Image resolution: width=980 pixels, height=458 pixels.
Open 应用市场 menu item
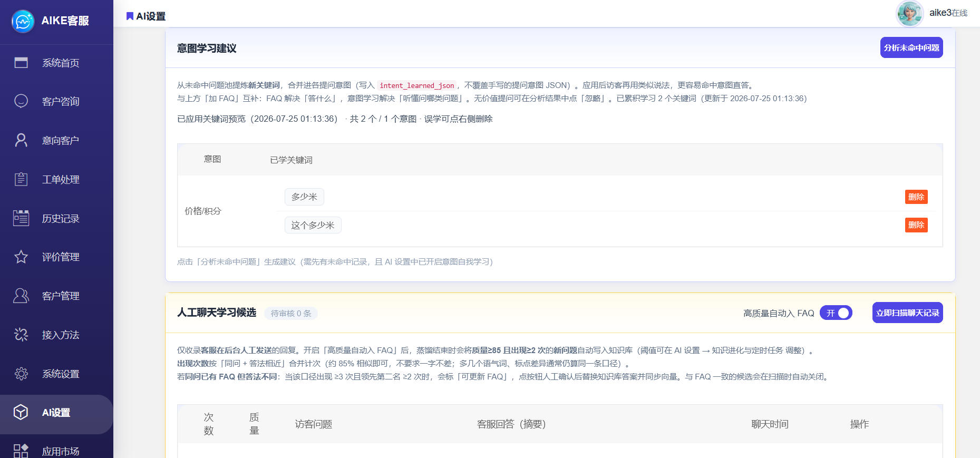[61, 451]
